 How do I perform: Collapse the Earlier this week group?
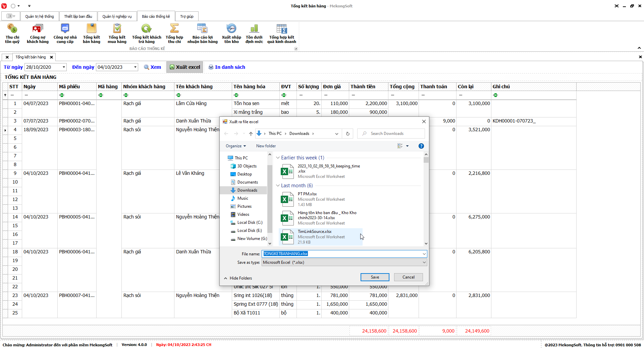click(x=278, y=158)
